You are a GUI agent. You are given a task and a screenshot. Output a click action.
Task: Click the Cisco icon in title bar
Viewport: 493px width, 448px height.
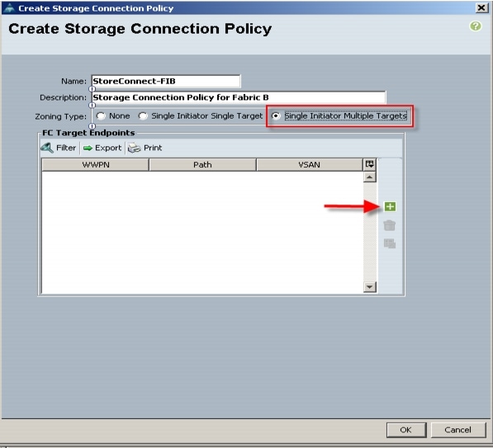(x=9, y=8)
